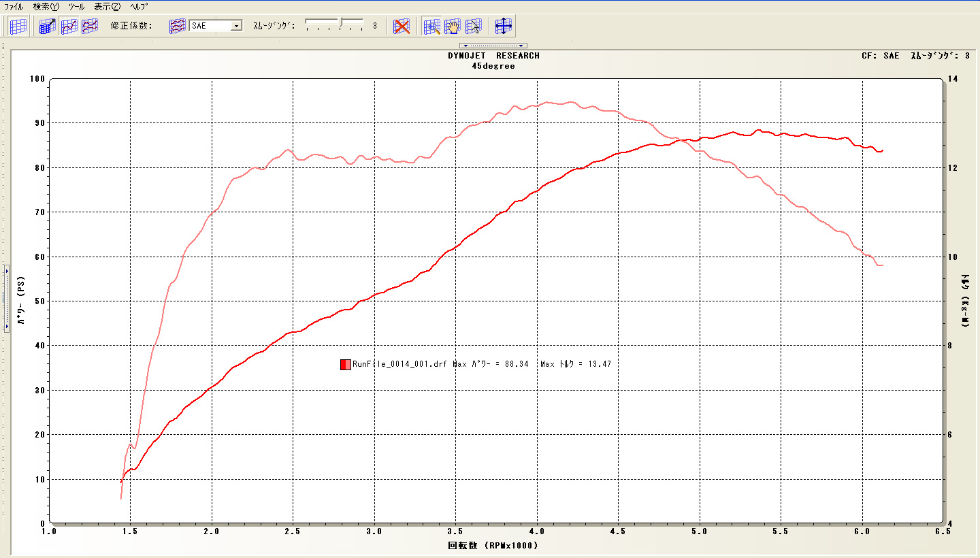
Task: Open the SAE correction factor dropdown
Action: [237, 26]
